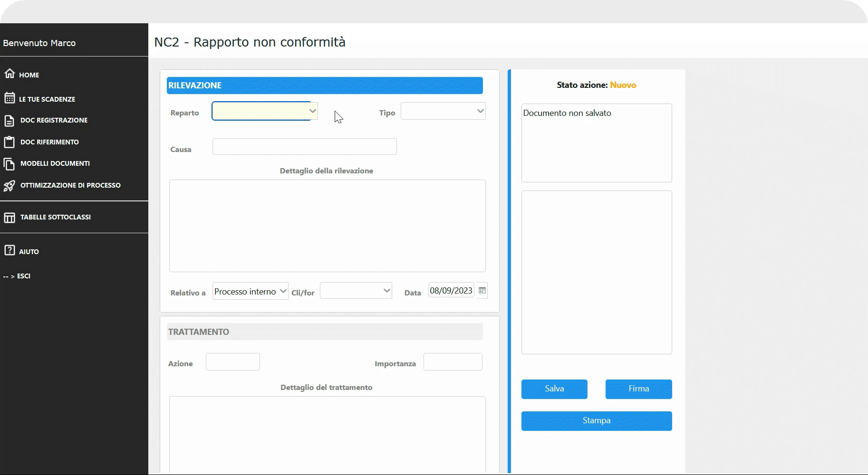Screen dimensions: 868x475
Task: Expand the Reparto dropdown
Action: tap(265, 111)
